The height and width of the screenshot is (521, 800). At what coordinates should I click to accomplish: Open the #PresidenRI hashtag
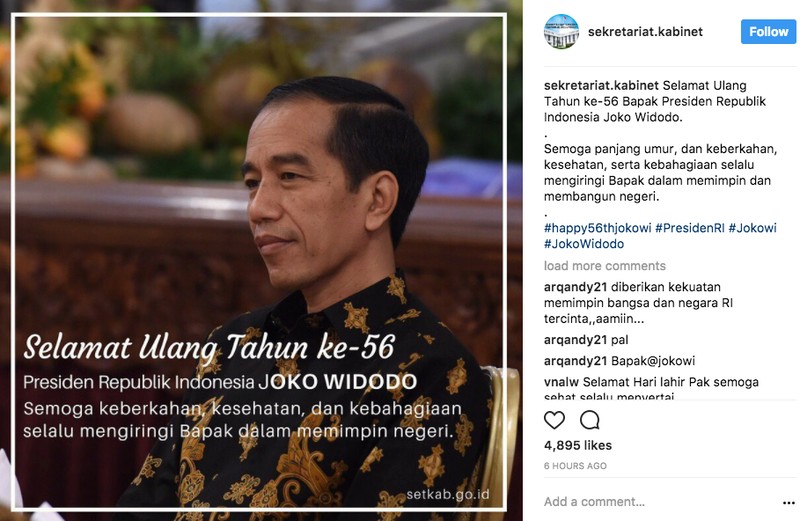click(690, 228)
